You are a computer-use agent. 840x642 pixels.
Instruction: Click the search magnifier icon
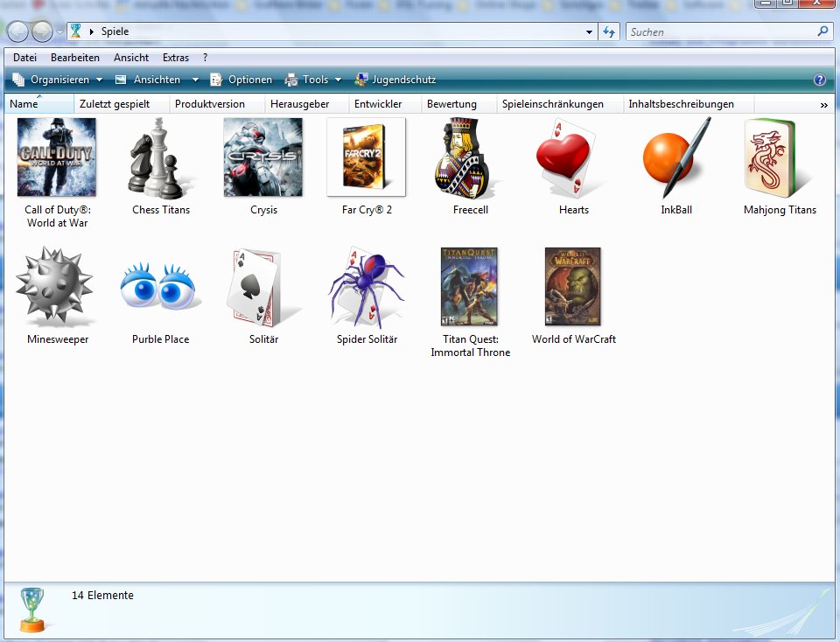[822, 31]
